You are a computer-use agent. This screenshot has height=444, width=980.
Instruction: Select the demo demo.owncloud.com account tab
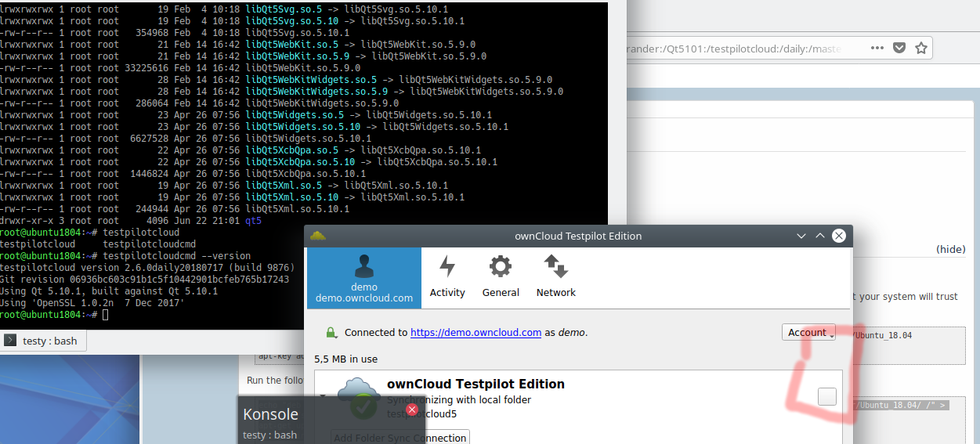pos(363,279)
